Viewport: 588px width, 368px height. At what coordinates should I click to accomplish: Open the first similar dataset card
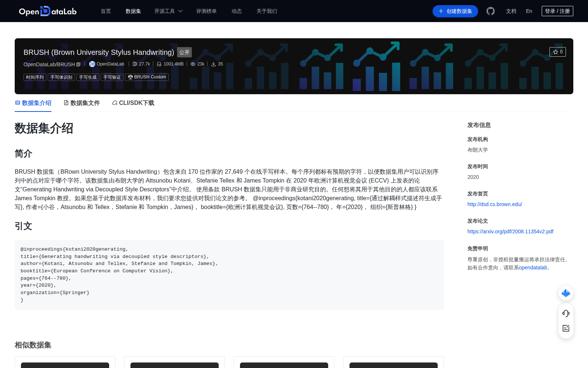click(x=65, y=362)
